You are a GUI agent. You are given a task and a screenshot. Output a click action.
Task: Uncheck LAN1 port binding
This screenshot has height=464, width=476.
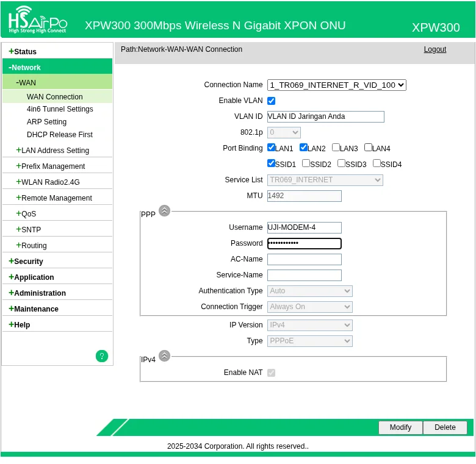click(x=272, y=148)
